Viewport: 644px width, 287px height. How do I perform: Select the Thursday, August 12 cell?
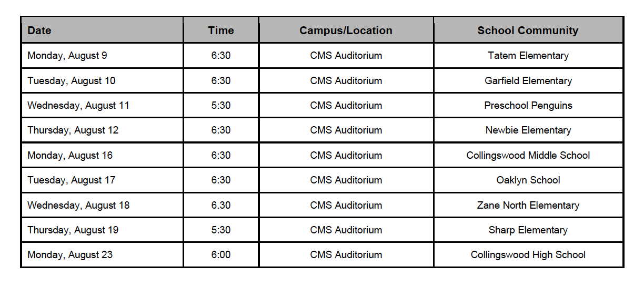coord(103,130)
